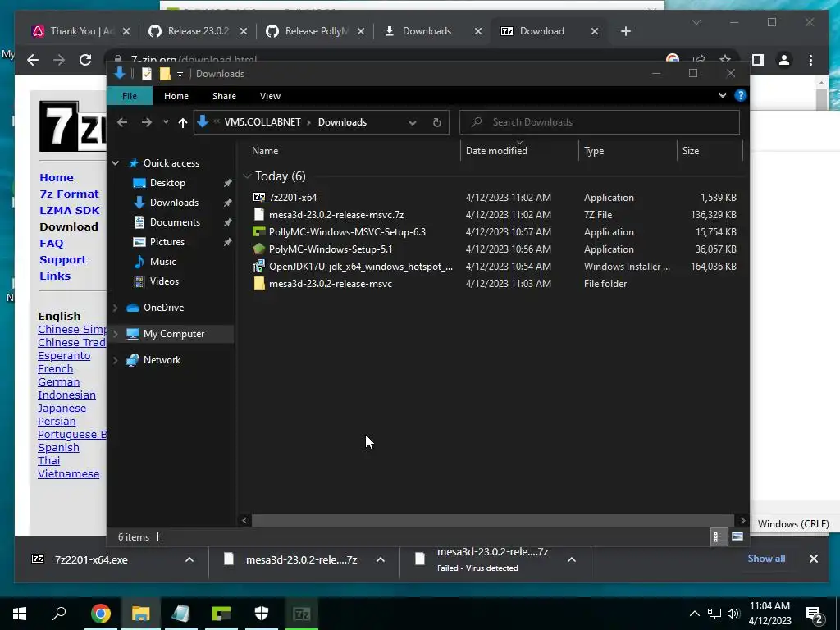Sort by Date modified column

click(496, 151)
